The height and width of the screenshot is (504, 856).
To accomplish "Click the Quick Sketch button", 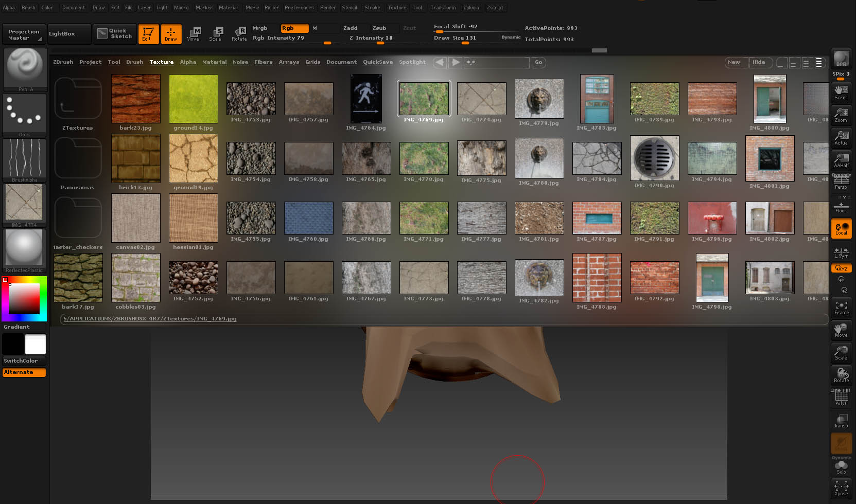I will click(x=115, y=34).
